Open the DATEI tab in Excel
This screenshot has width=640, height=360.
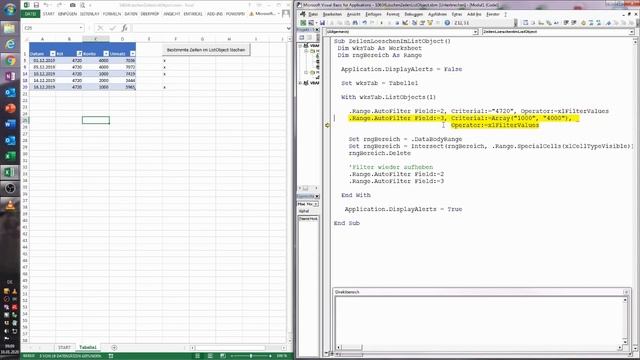31,14
